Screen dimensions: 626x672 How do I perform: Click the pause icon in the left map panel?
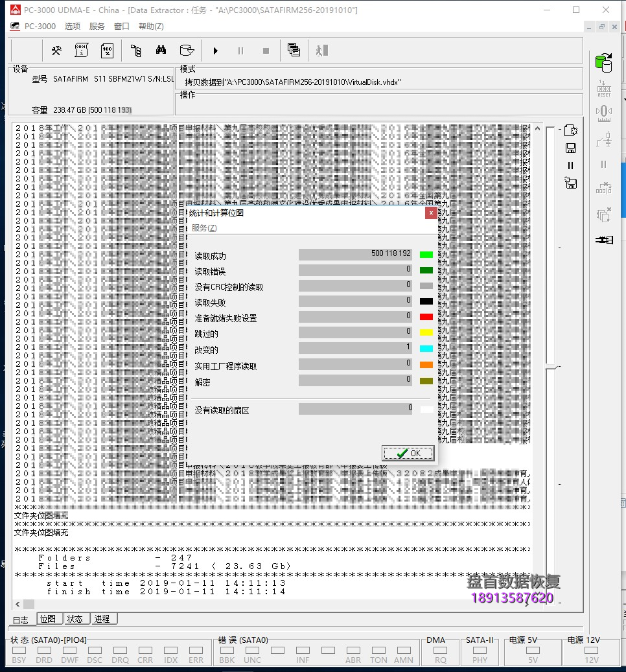point(571,166)
